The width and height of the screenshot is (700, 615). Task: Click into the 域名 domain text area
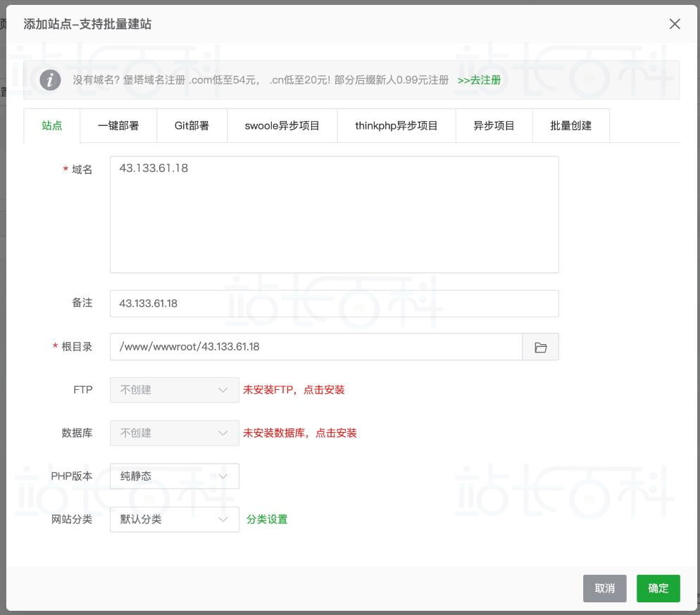[x=334, y=215]
